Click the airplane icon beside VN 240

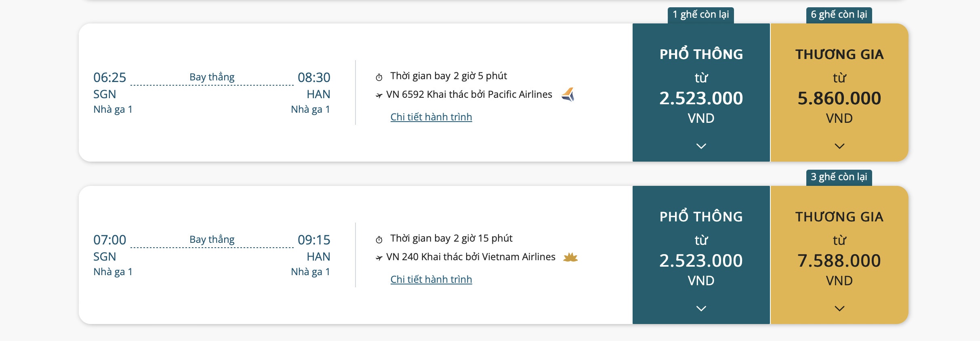(x=379, y=258)
